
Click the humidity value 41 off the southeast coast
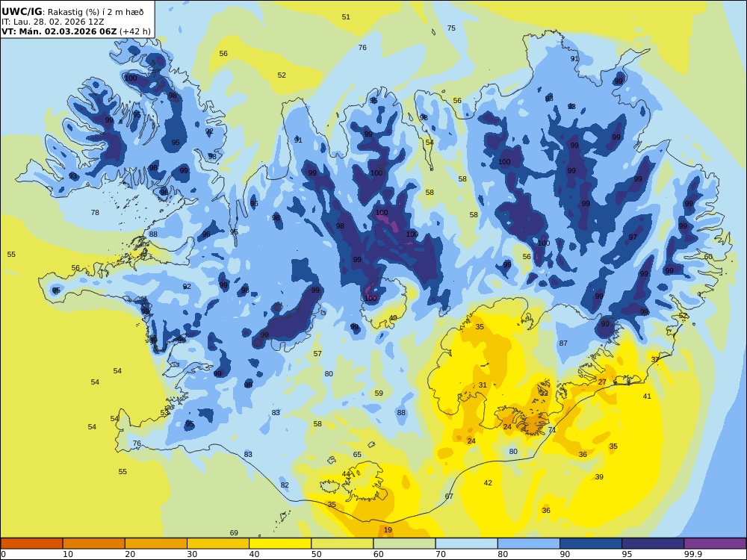tap(647, 396)
